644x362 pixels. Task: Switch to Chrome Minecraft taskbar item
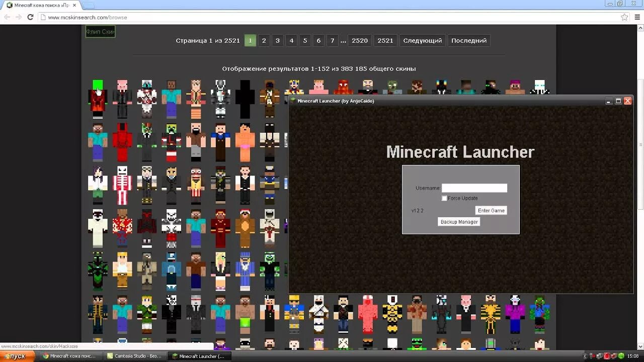pos(72,356)
